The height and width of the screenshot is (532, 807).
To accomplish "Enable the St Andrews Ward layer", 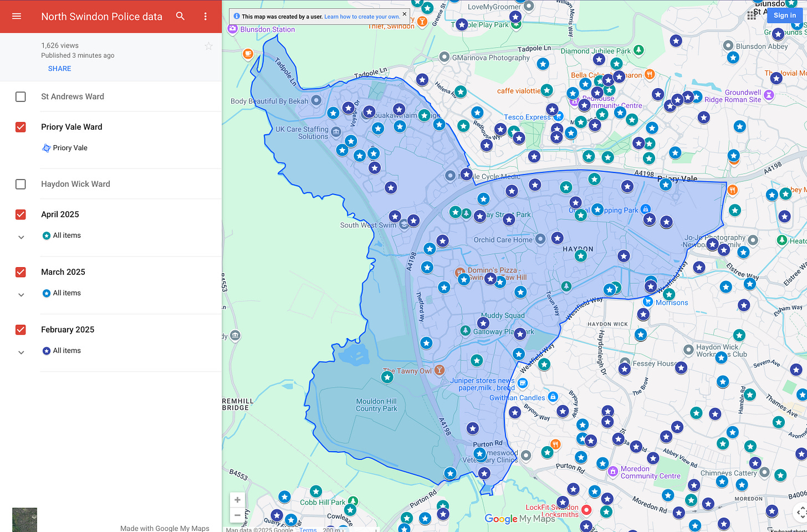I will tap(21, 96).
